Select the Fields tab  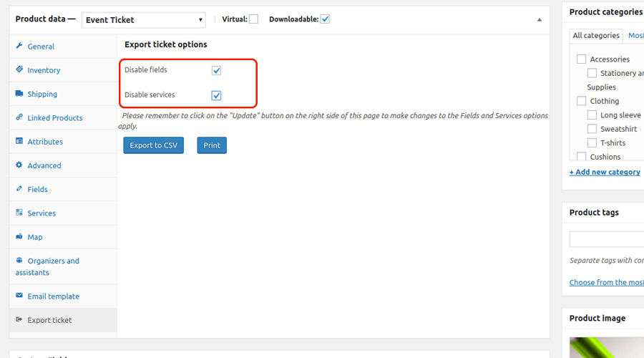tap(63, 190)
